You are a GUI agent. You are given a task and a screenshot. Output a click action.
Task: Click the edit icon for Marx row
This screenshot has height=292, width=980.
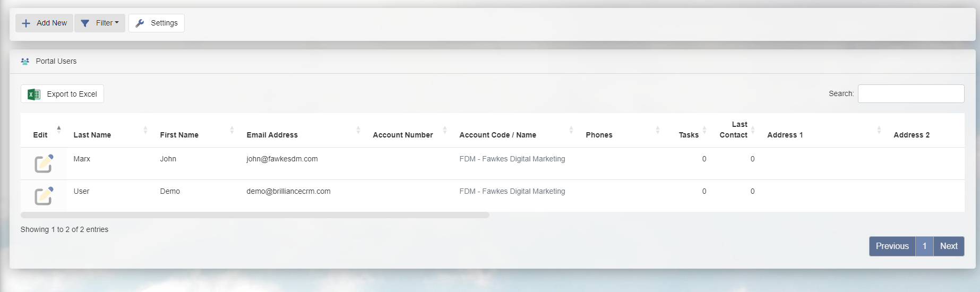[x=44, y=164]
